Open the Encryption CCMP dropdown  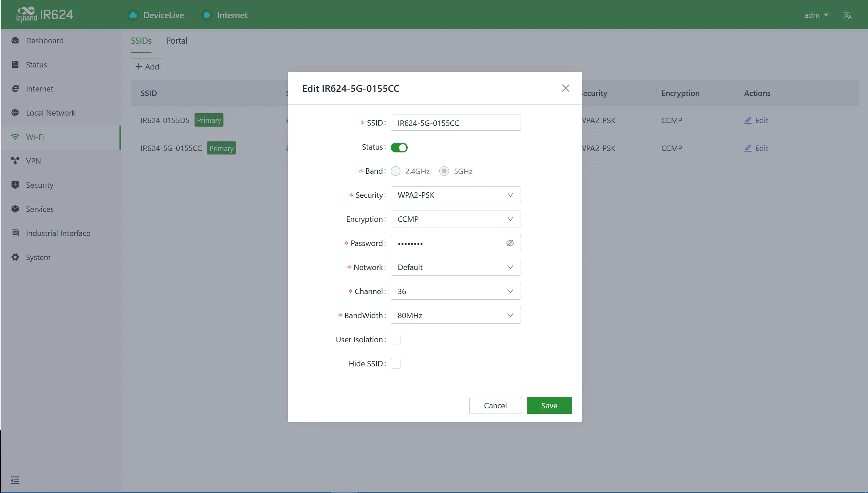(456, 219)
